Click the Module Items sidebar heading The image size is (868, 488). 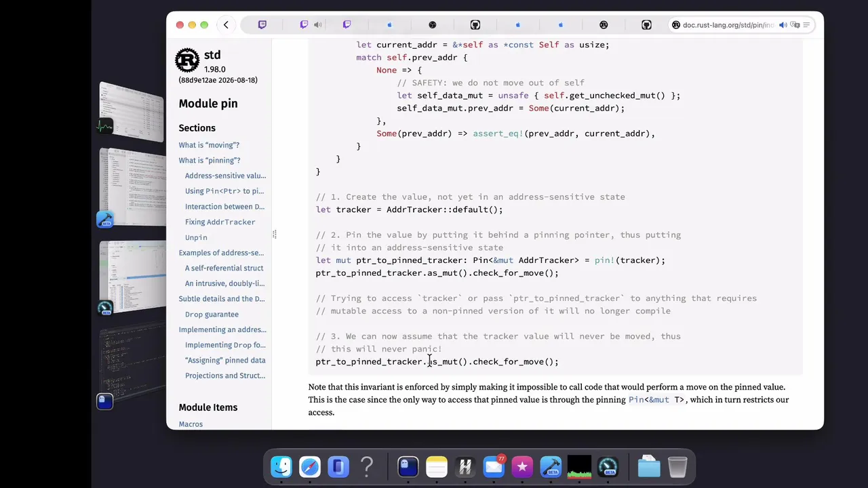click(x=208, y=407)
